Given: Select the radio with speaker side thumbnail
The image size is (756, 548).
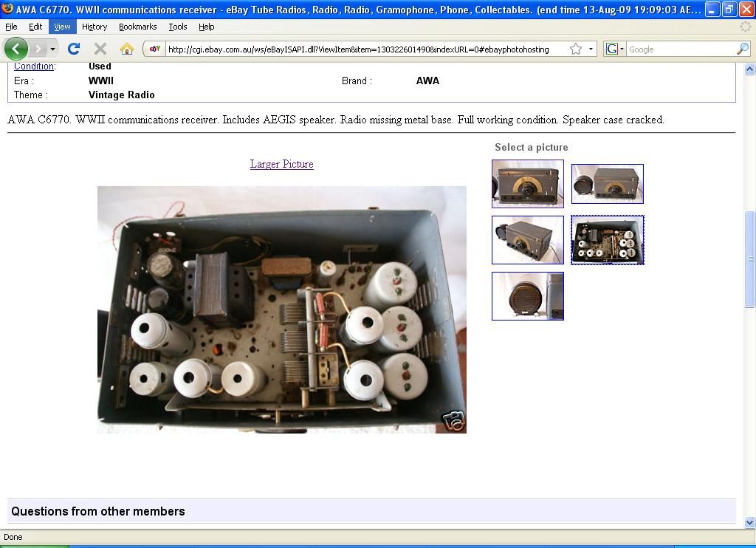Looking at the screenshot, I should [x=608, y=184].
